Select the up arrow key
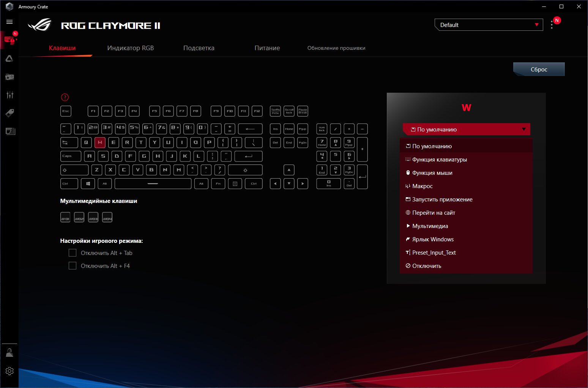This screenshot has height=388, width=588. (289, 170)
